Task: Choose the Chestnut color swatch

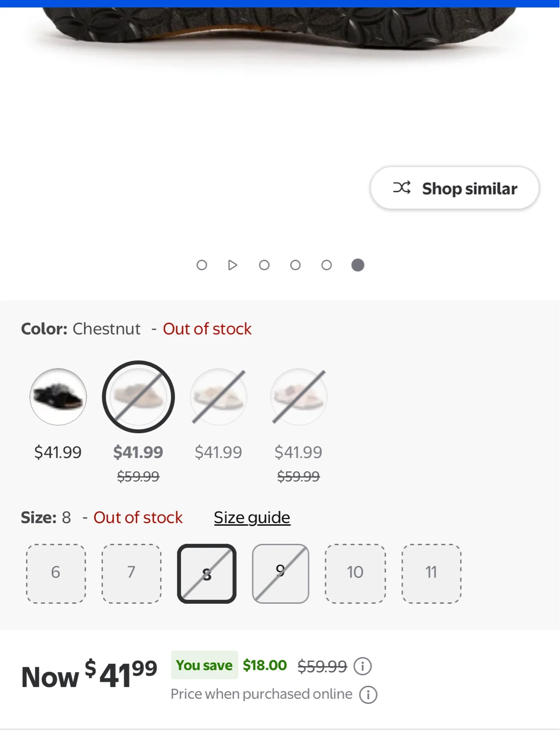Action: (138, 397)
